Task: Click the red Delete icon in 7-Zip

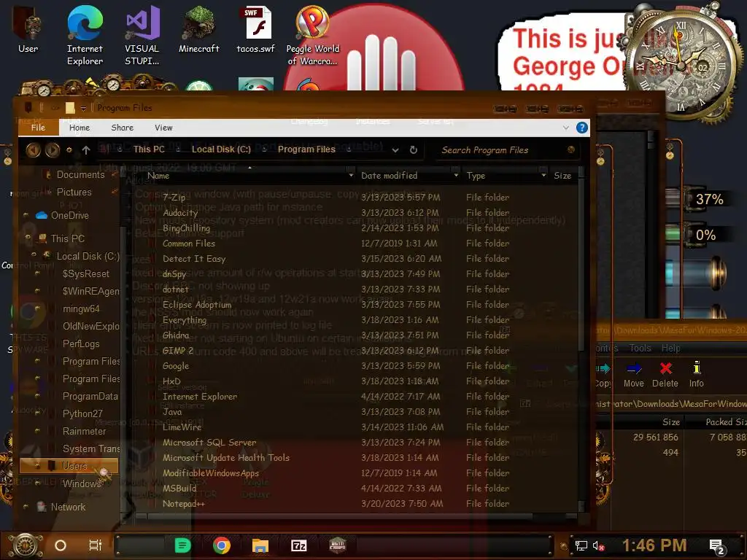Action: 665,375
